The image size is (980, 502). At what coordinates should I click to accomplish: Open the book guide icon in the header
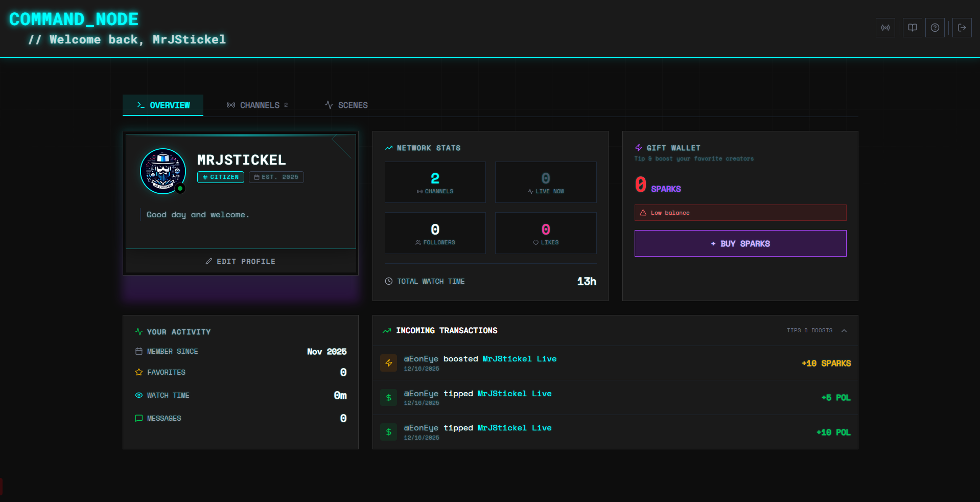[x=912, y=28]
